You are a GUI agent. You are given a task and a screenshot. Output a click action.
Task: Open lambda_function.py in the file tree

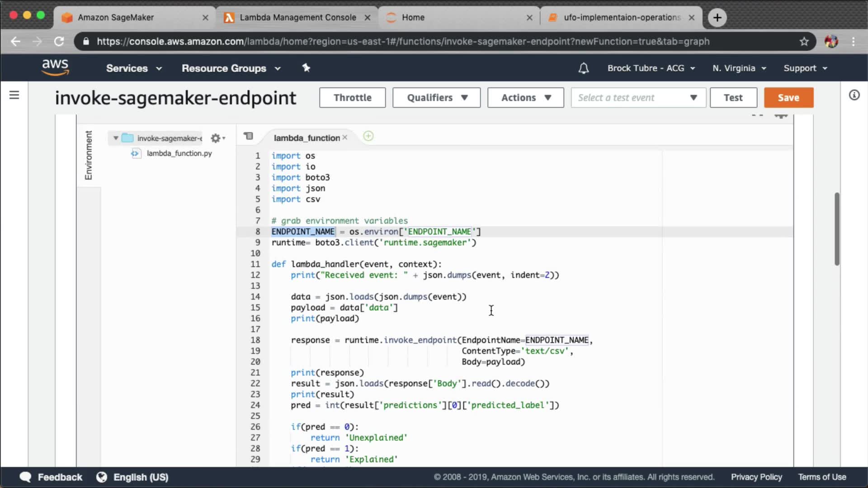click(x=179, y=153)
